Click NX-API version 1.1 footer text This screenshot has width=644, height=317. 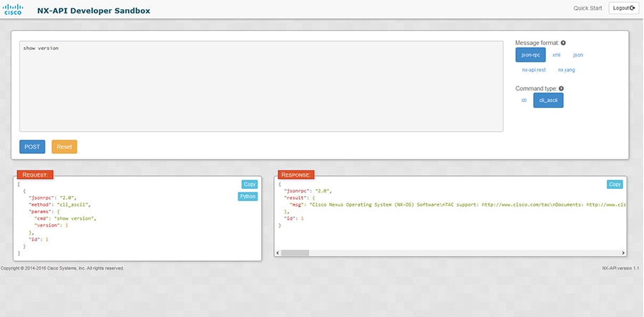pos(620,268)
